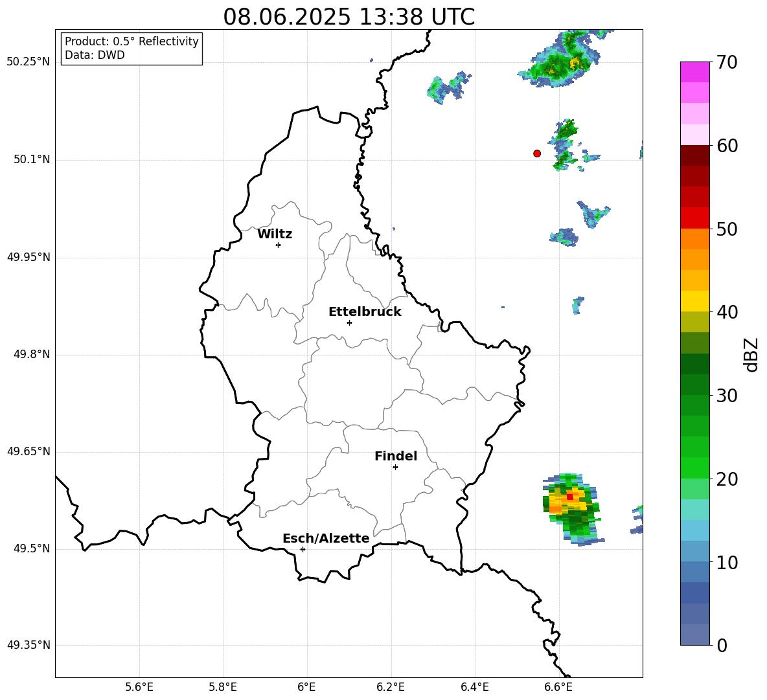Screen dimensions: 767x700
Task: Pick the yellow swatch just above 40
Action: (x=695, y=301)
